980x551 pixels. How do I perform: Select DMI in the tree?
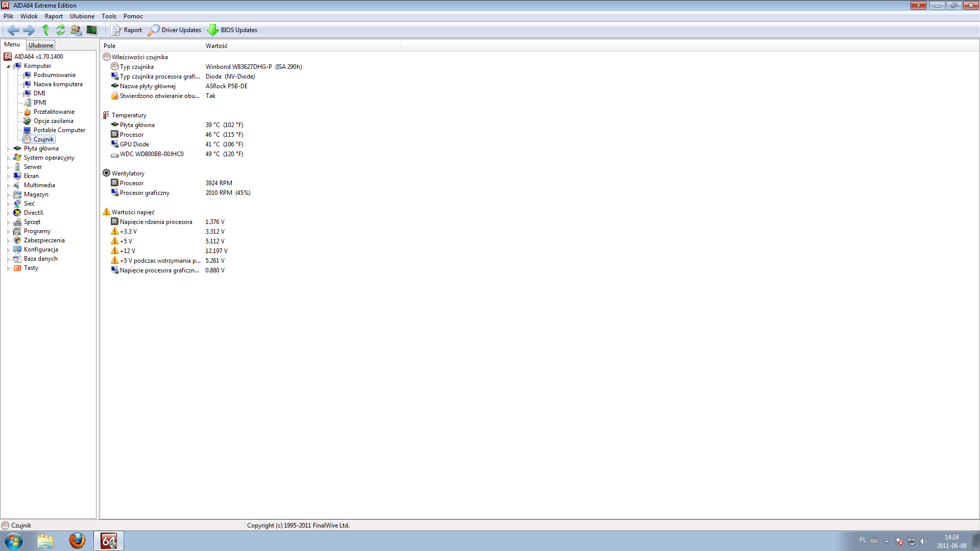[x=39, y=93]
